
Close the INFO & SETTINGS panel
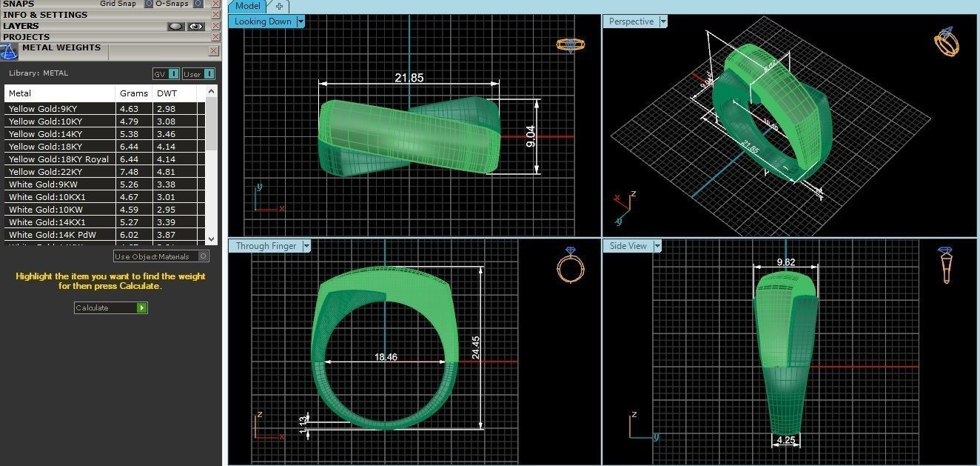click(215, 15)
